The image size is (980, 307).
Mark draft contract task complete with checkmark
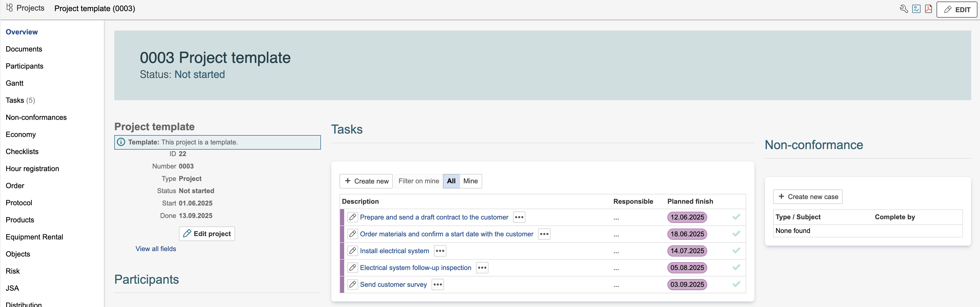pyautogui.click(x=736, y=217)
